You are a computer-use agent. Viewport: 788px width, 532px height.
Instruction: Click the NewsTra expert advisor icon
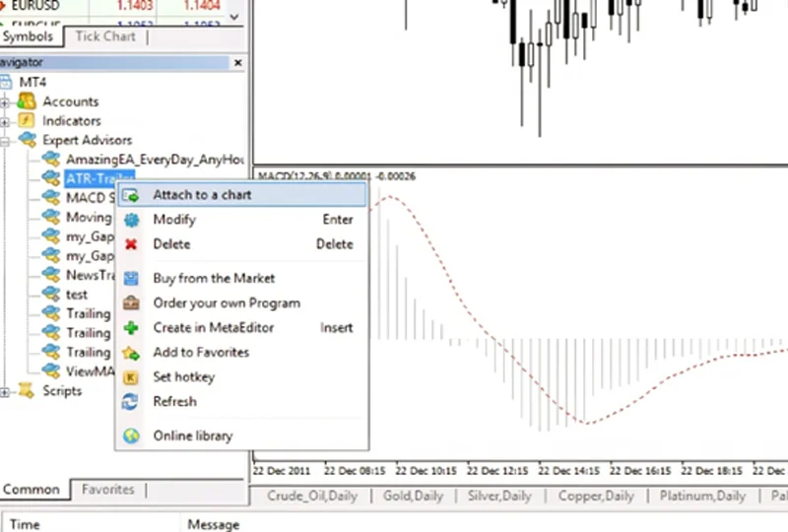pyautogui.click(x=51, y=275)
